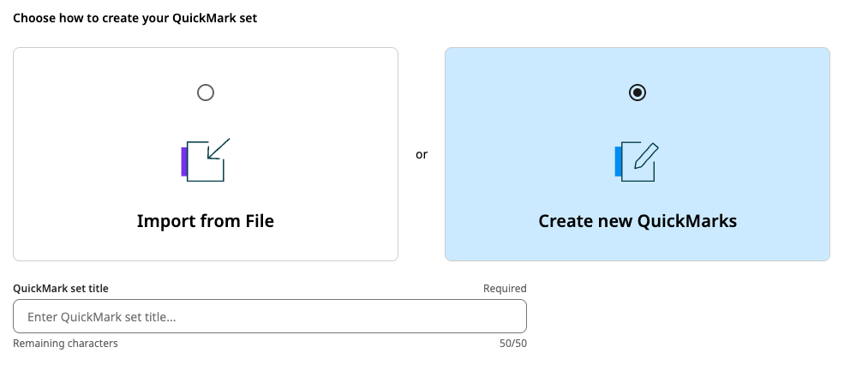Click the pencil in the create icon
The image size is (868, 365).
[x=647, y=156]
